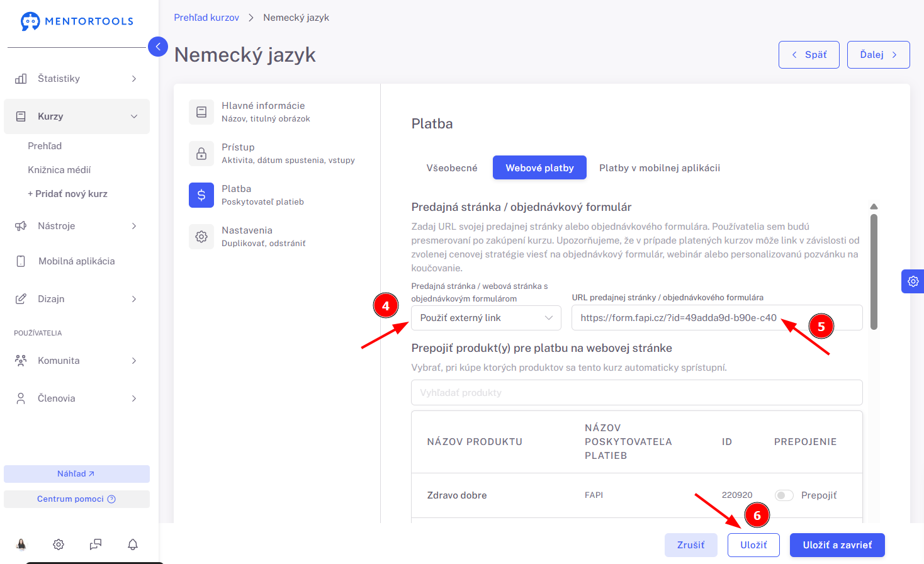The width and height of the screenshot is (924, 564).
Task: Click the user avatar icon
Action: [x=21, y=544]
